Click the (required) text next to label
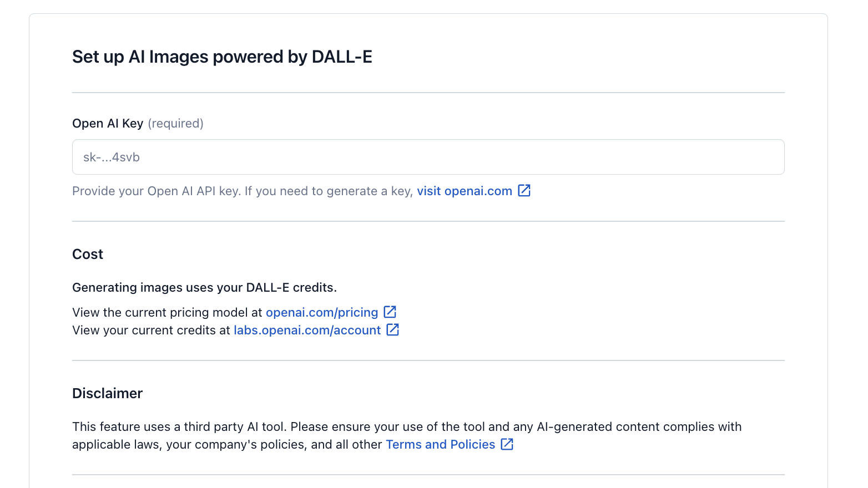 click(x=175, y=124)
